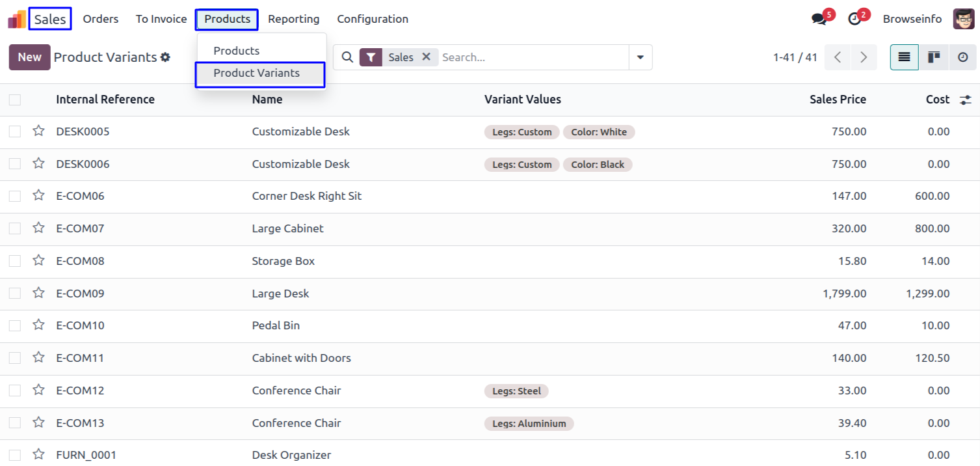Image resolution: width=980 pixels, height=466 pixels.
Task: Open the Reporting menu
Action: 293,19
